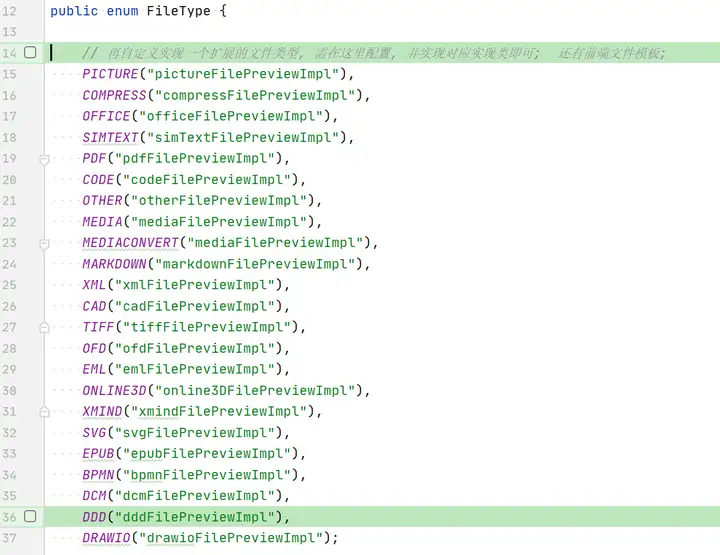Click the "markdownFilePreviewImpl" string
This screenshot has height=555, width=720.
pos(255,264)
